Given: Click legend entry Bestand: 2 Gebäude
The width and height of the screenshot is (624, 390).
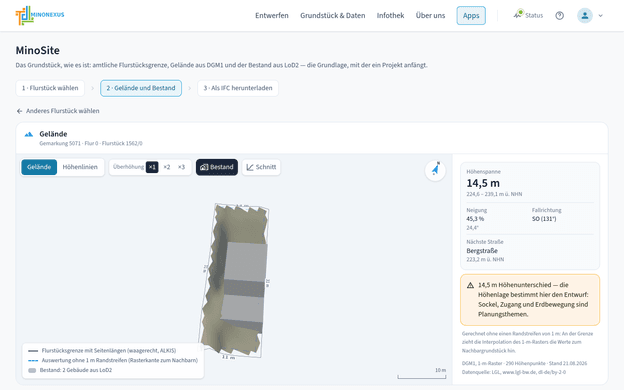Looking at the screenshot, I should [70, 370].
